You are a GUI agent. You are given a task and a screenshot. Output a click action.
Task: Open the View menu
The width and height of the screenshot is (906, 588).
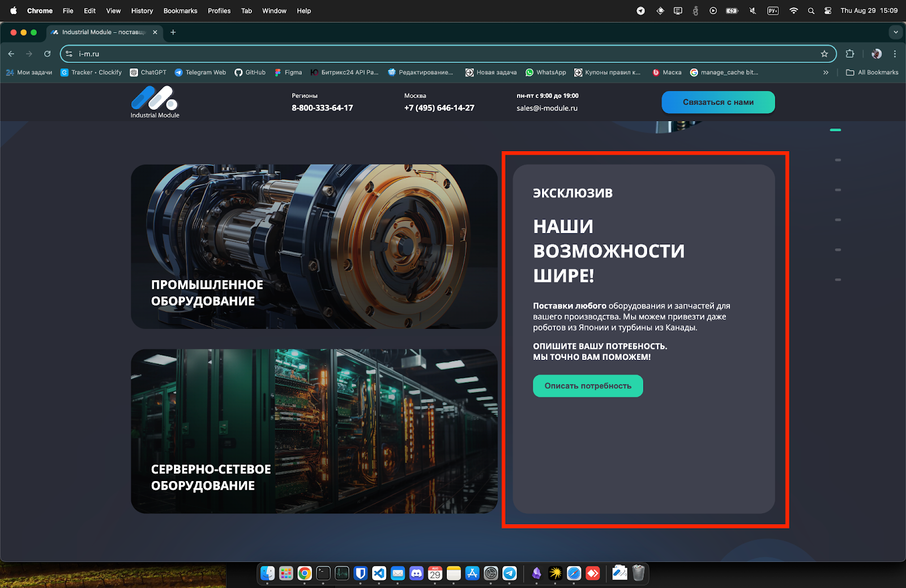(x=113, y=11)
